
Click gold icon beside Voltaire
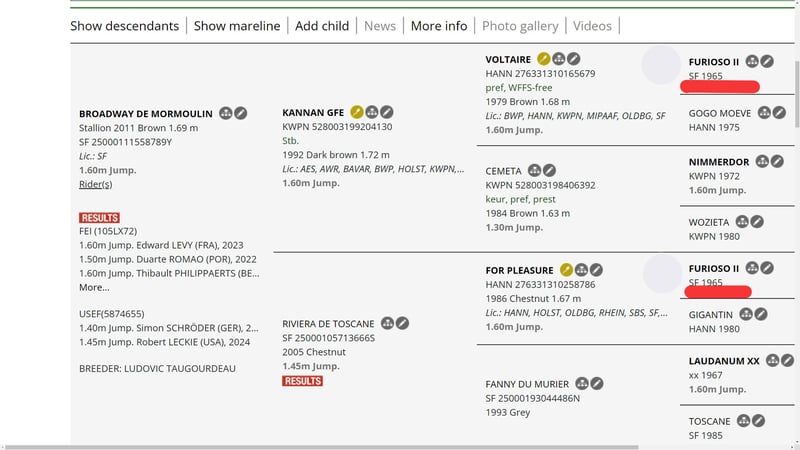pos(544,60)
